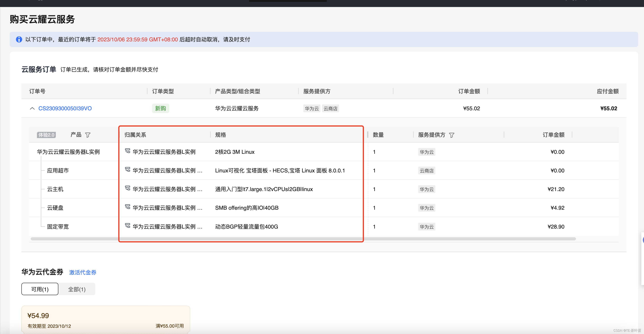Click the 云商店 tag in order row
Viewport: 644px width, 334px height.
[330, 109]
